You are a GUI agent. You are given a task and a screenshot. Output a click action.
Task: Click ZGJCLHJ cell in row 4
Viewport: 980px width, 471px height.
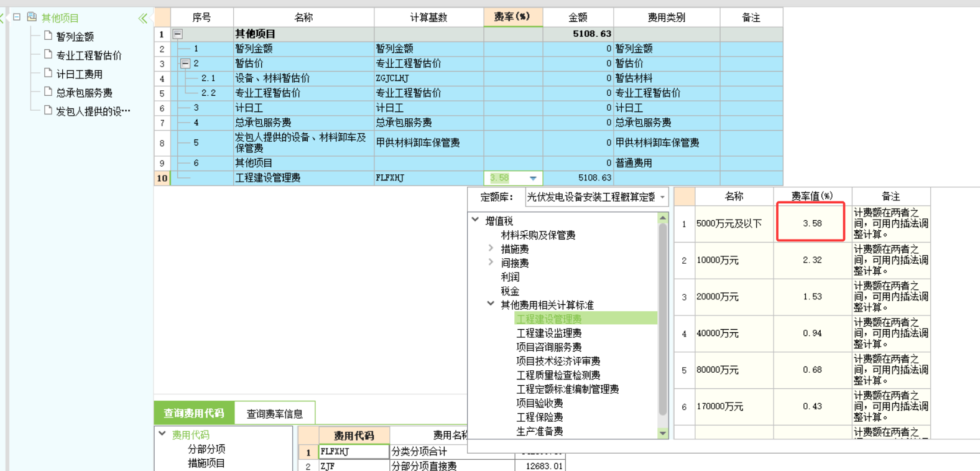coord(428,78)
